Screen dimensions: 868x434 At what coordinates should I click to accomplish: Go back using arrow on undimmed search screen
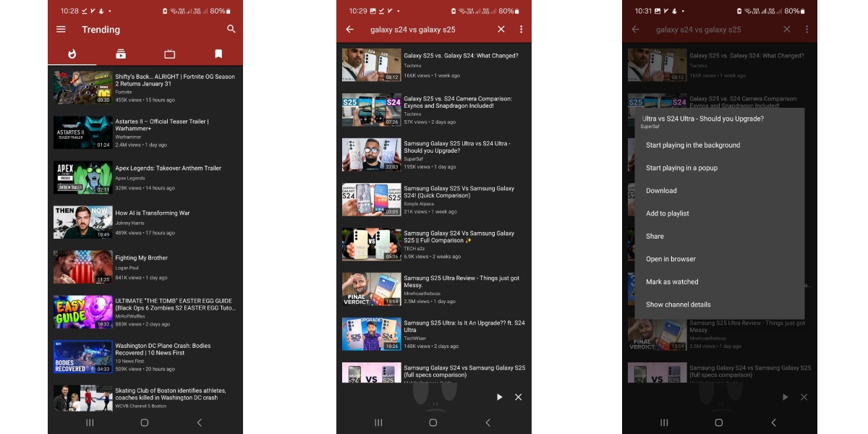point(350,30)
